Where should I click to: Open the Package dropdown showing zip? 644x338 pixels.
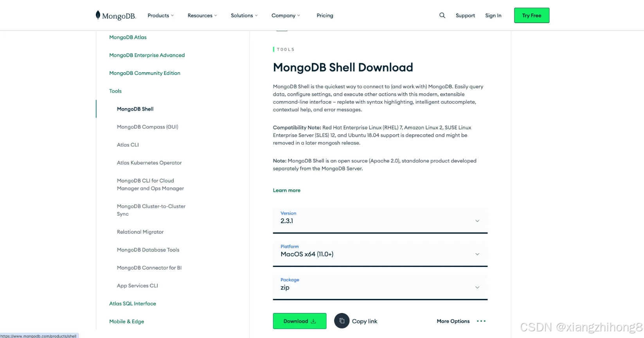[380, 287]
